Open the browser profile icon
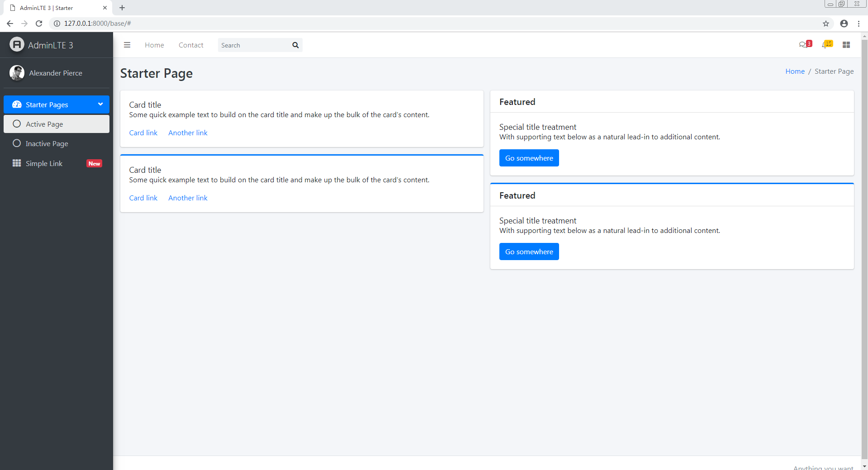The image size is (868, 470). coord(844,24)
